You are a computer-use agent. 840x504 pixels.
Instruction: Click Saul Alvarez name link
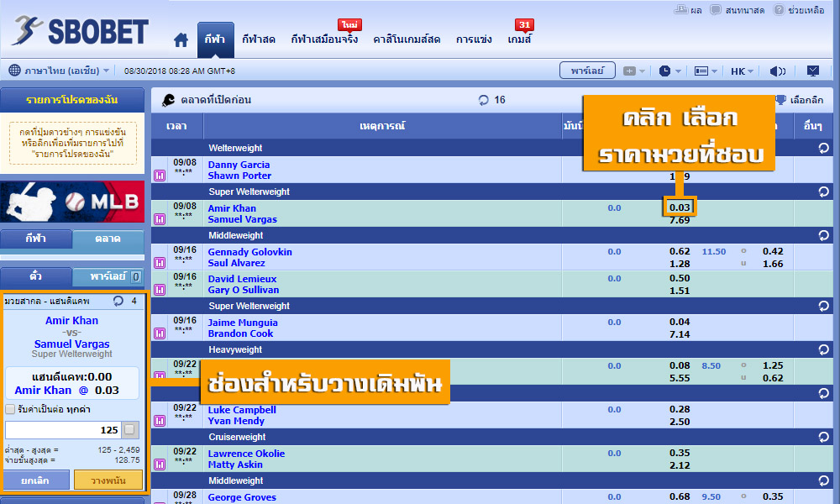[236, 263]
